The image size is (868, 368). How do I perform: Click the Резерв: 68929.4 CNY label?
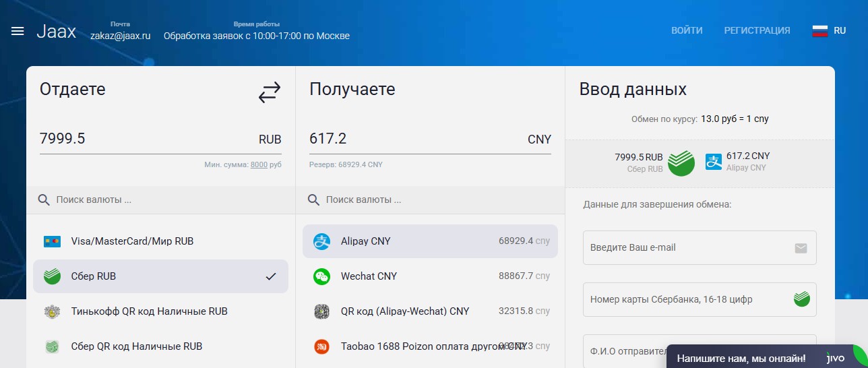coord(346,164)
